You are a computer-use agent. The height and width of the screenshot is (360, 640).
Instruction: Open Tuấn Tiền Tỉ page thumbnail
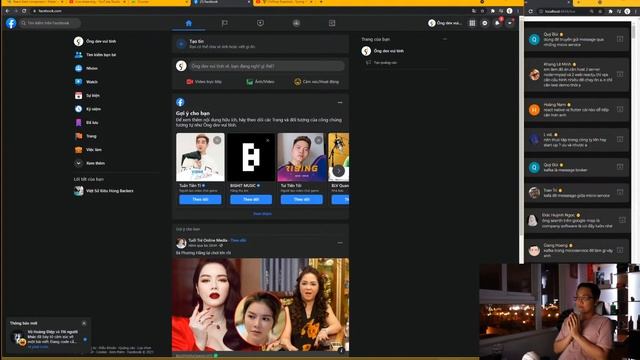(200, 157)
